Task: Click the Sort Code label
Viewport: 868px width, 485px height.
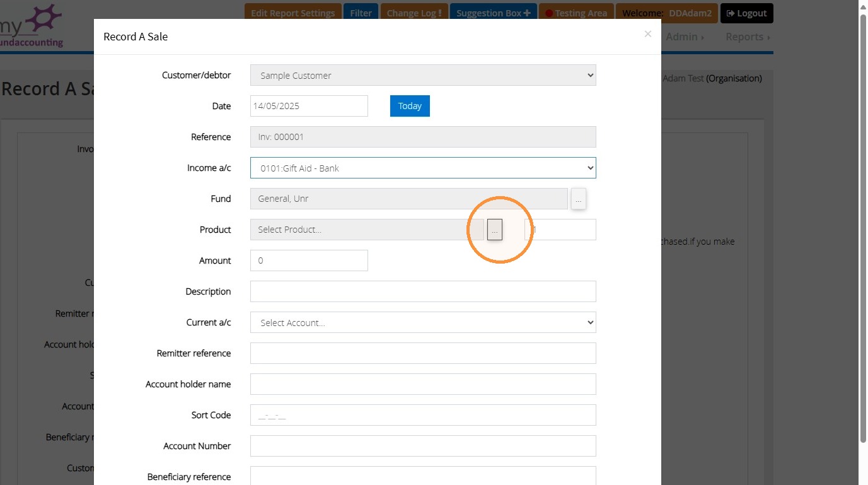Action: [211, 415]
